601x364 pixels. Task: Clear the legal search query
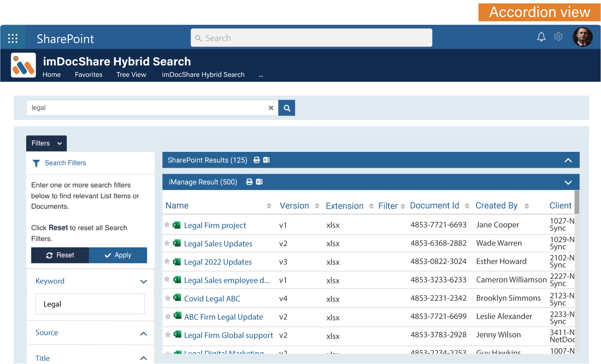(x=271, y=108)
